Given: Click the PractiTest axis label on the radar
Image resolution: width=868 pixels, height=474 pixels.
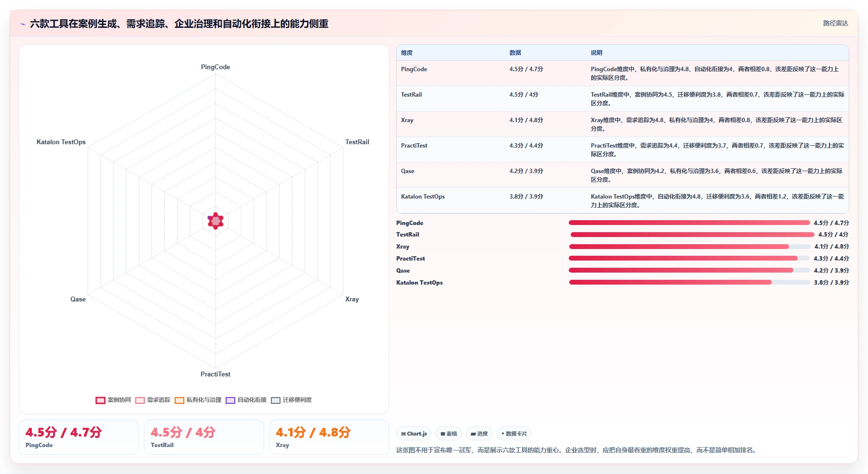Looking at the screenshot, I should tap(216, 374).
